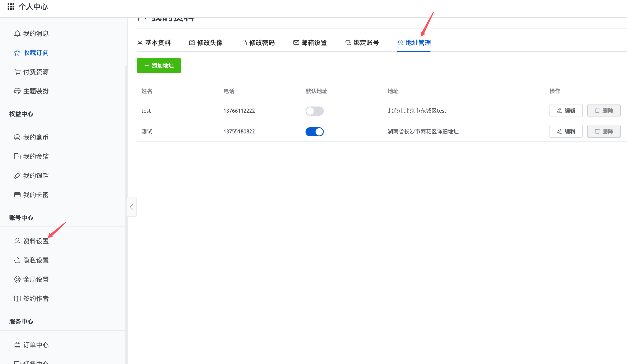The width and height of the screenshot is (627, 364).
Task: Open 我的盒币 panel
Action: pos(36,137)
